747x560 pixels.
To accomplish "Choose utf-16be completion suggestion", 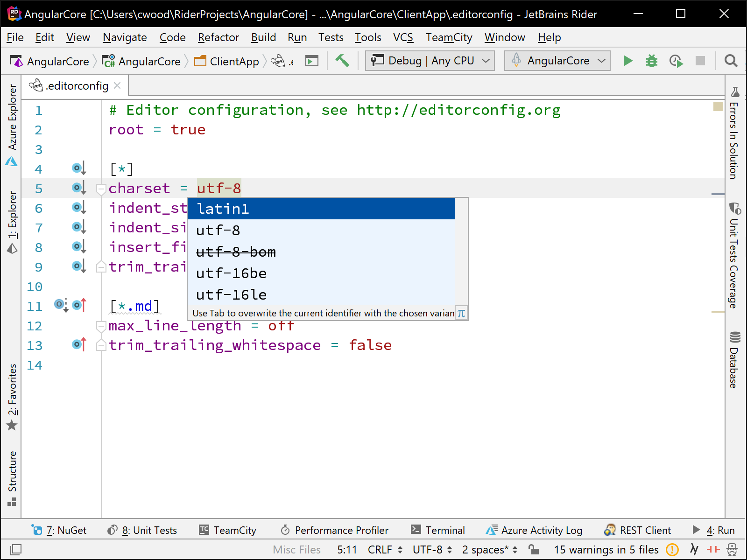I will [321, 273].
